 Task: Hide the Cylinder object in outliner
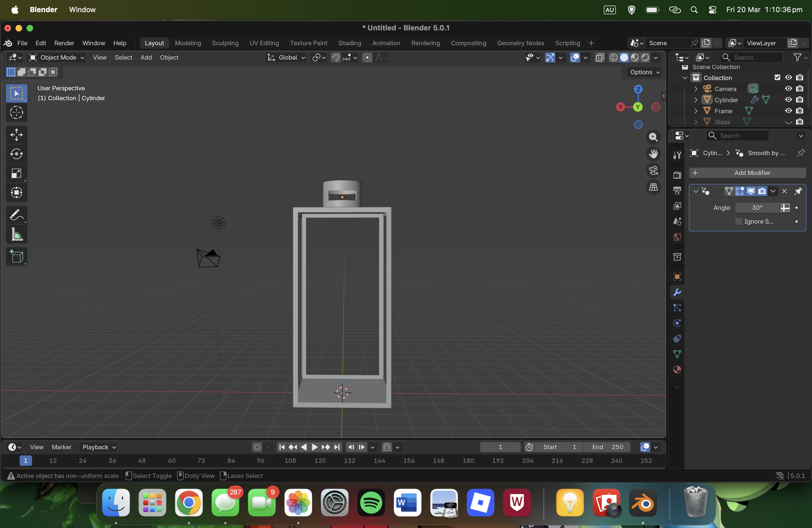[x=788, y=100]
